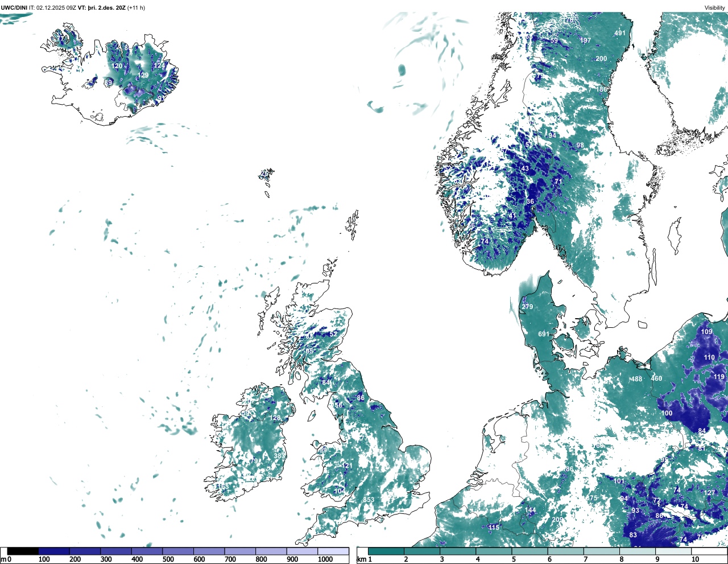Select the 2–3 km legend swatch
Screen dimensions: 728x564
point(423,551)
